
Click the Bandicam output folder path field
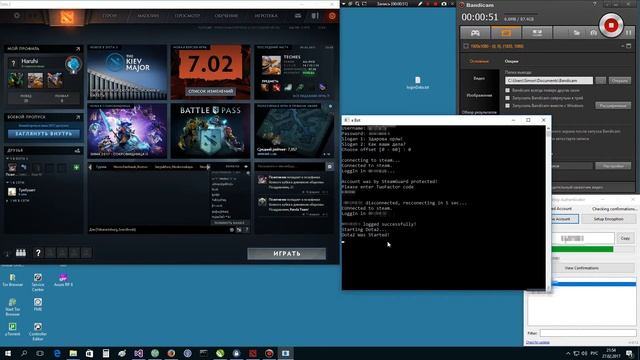point(549,80)
